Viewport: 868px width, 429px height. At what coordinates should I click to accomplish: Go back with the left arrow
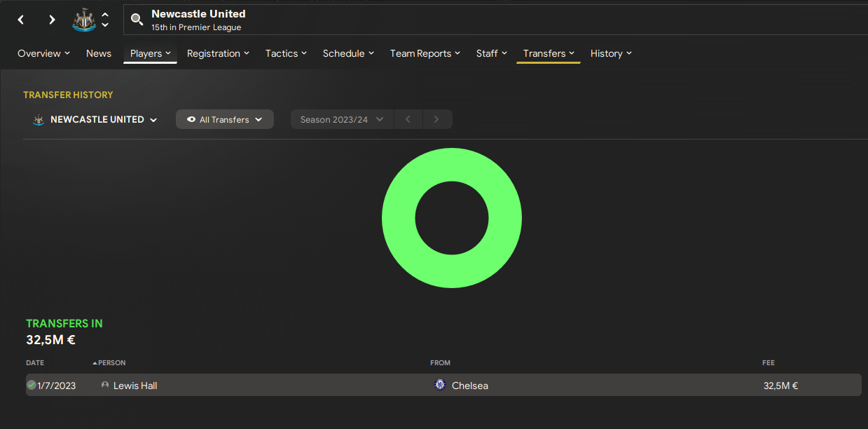[21, 20]
